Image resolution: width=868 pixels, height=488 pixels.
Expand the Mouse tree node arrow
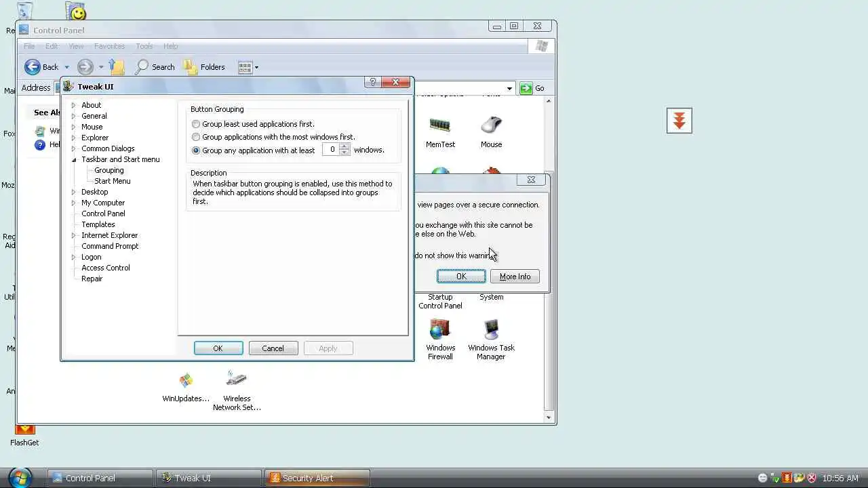73,127
